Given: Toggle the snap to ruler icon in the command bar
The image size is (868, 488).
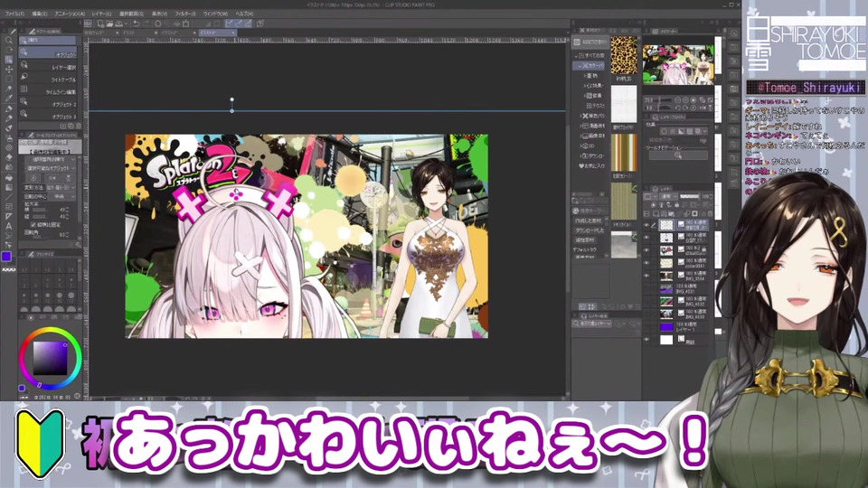Looking at the screenshot, I should click(x=229, y=23).
